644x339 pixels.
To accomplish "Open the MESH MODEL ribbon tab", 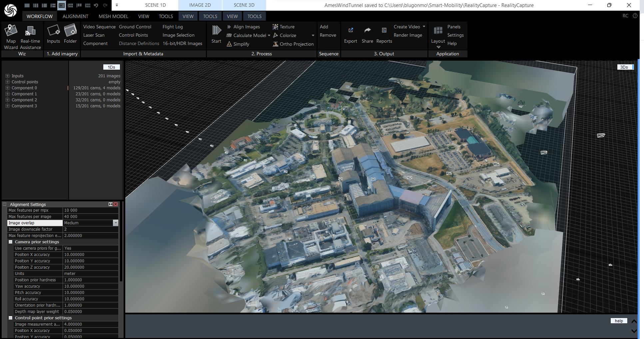I will coord(113,16).
